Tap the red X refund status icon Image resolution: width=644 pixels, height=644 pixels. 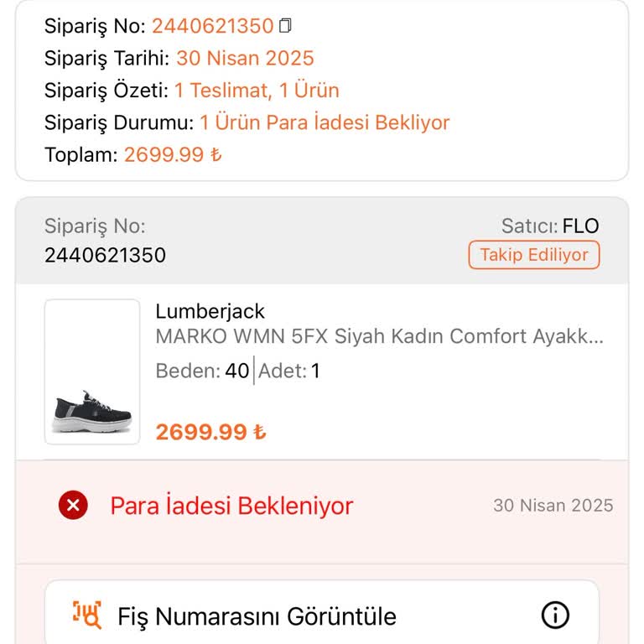tap(73, 506)
